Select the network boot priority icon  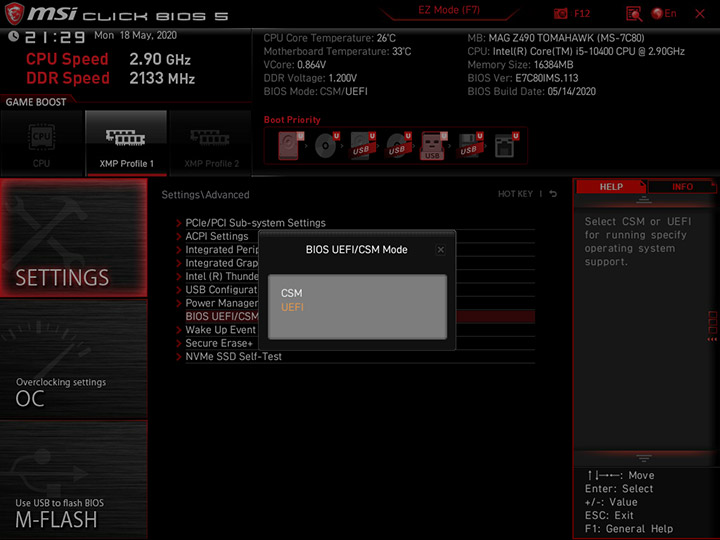(x=506, y=146)
